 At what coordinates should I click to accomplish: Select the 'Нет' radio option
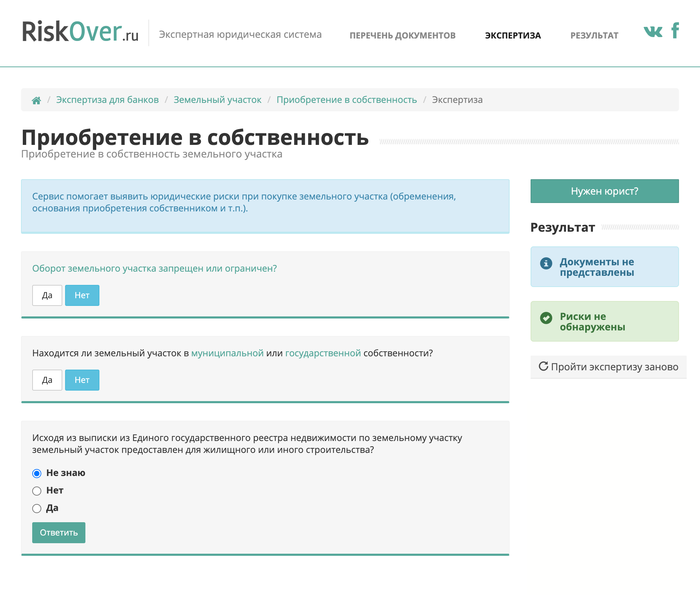[37, 491]
